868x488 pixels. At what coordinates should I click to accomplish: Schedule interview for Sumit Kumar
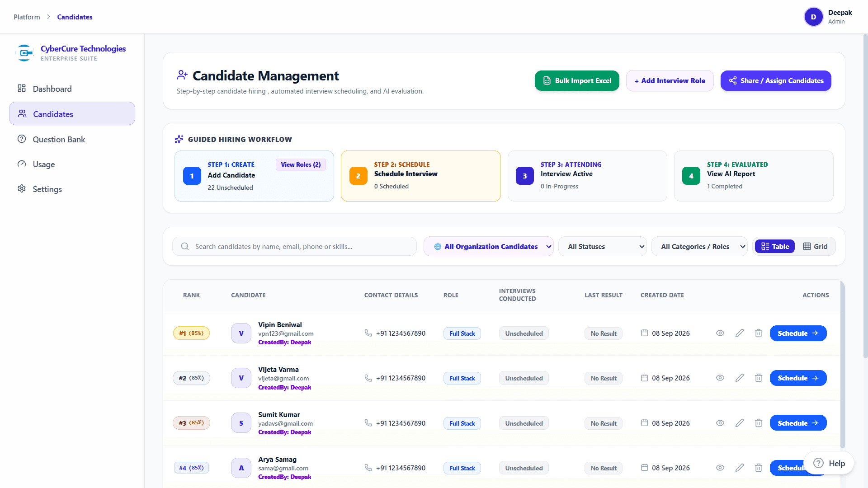tap(798, 423)
